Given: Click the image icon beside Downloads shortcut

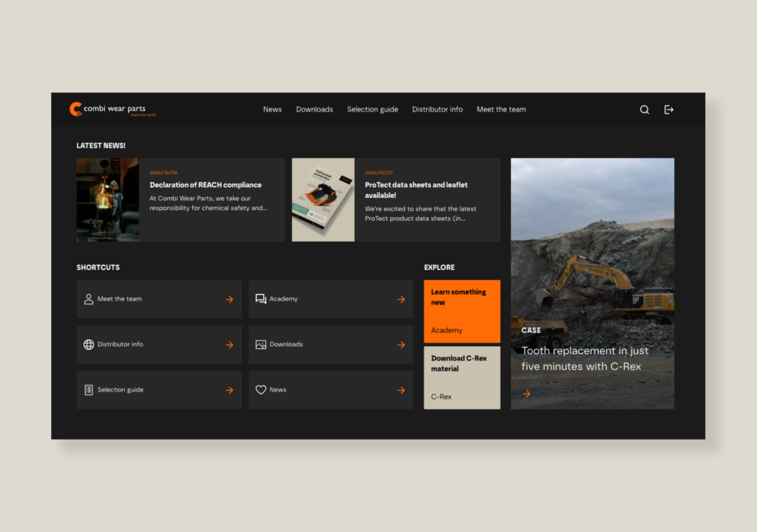Looking at the screenshot, I should (x=260, y=344).
